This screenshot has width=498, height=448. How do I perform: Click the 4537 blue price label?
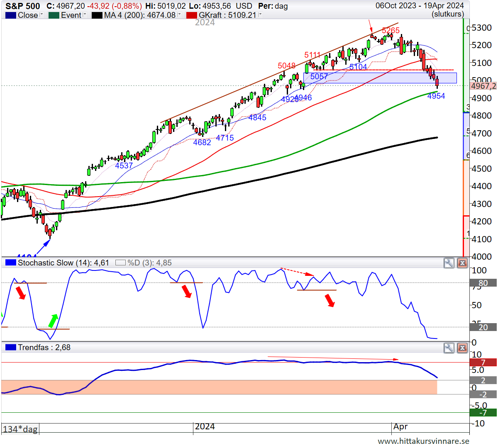[x=124, y=166]
